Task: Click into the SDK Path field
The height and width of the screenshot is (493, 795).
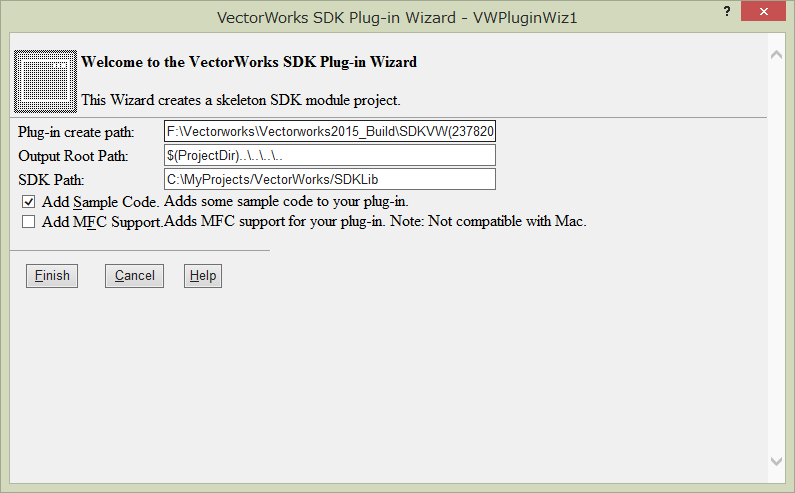Action: pos(330,179)
